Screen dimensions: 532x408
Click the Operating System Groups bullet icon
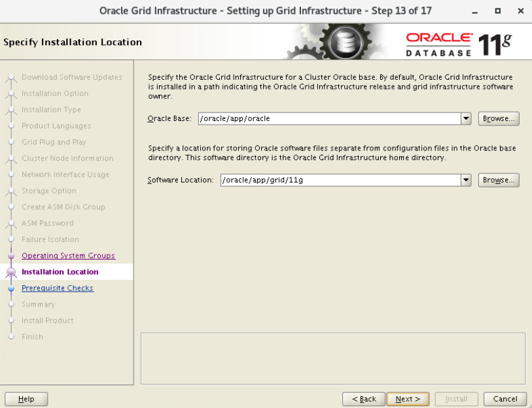[11, 256]
